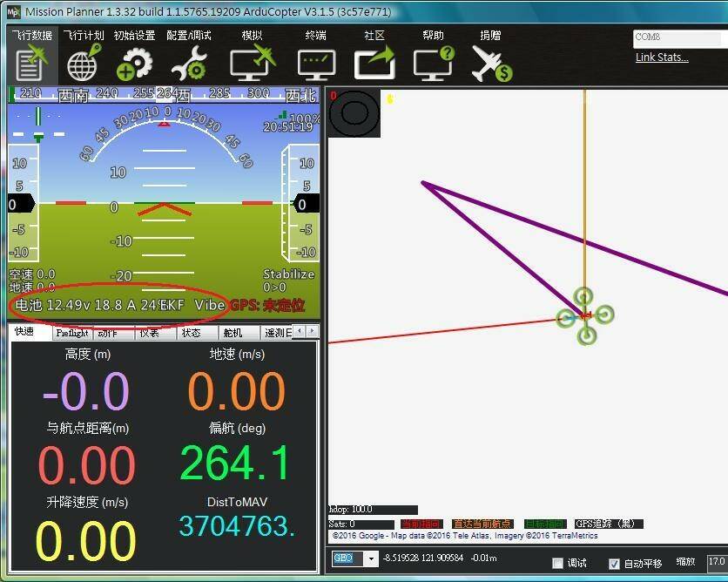This screenshot has height=582, width=728.
Task: Uncheck the 自动平移 auto pan checkbox
Action: point(614,564)
